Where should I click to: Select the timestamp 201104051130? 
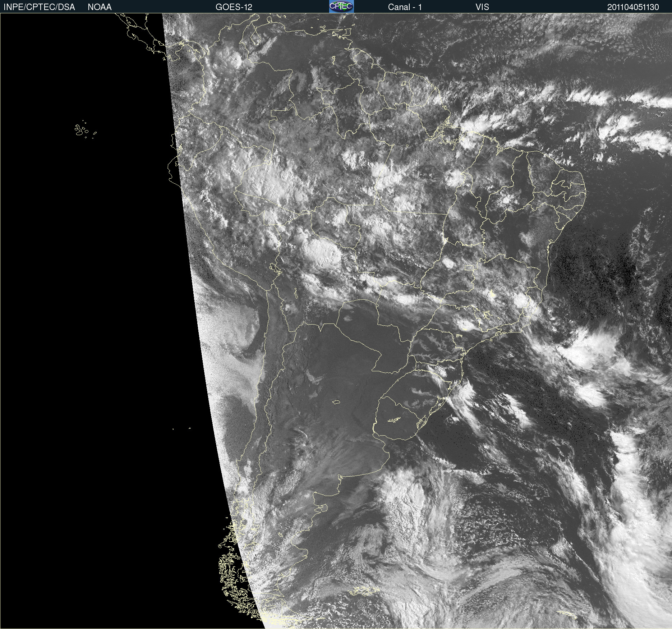coord(633,7)
